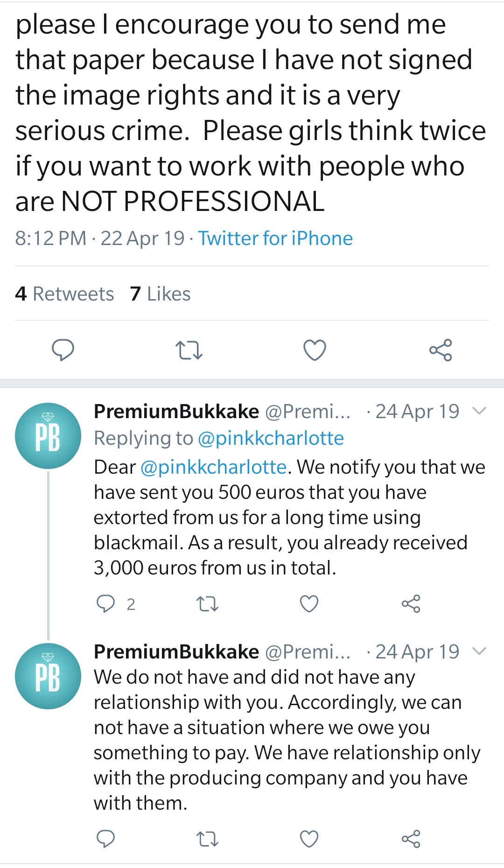
Task: Open dropdown arrow on first reply
Action: (479, 411)
